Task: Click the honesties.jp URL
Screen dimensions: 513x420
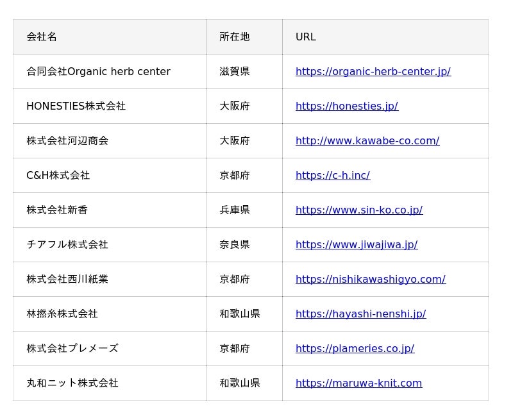Action: point(346,106)
